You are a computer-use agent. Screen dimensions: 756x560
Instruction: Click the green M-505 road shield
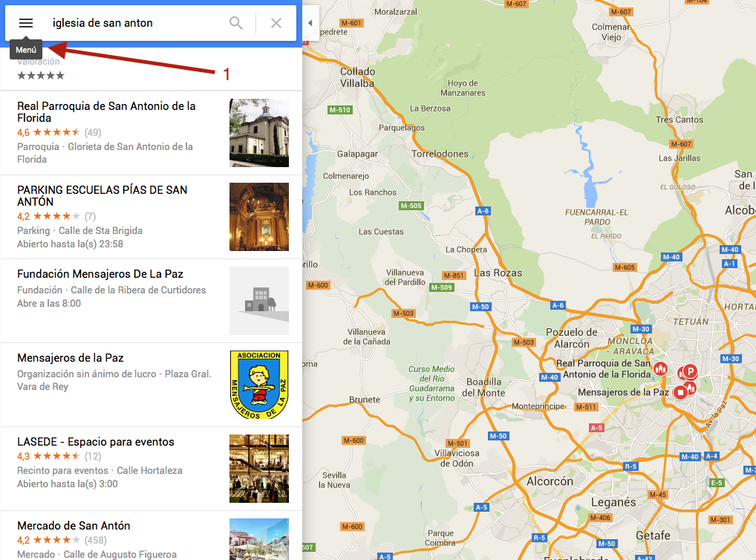point(411,206)
